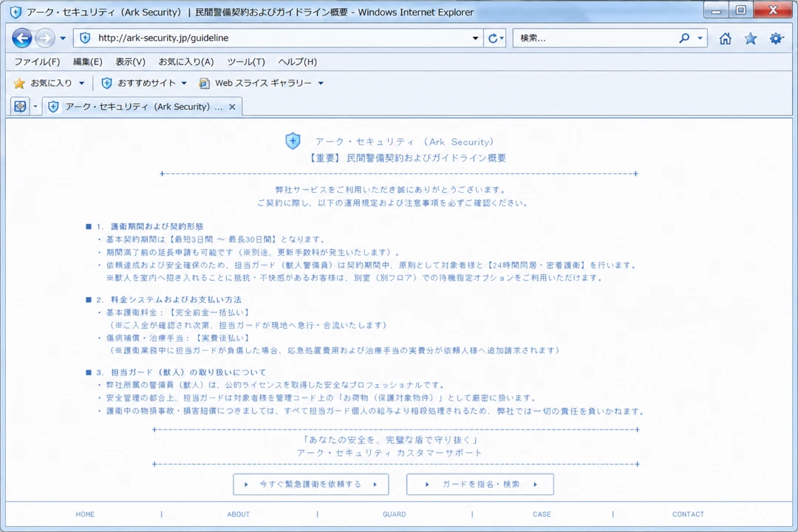Click the magnifying glass search icon
Screen dimensions: 798x532
tap(684, 38)
